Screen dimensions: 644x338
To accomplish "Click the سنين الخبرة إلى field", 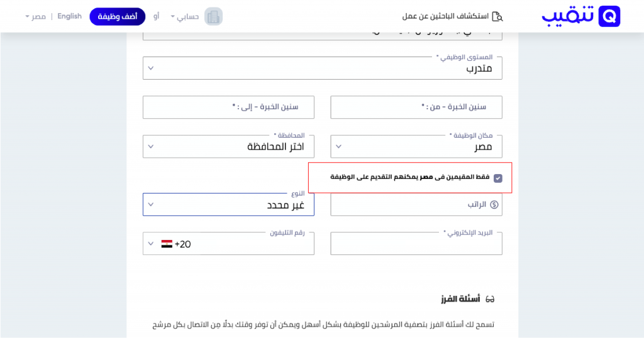I will coord(228,107).
